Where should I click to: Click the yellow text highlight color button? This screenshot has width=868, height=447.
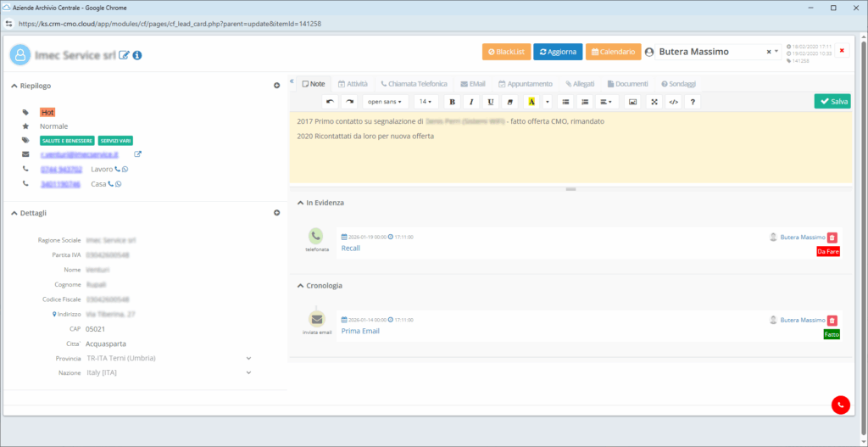pos(531,102)
